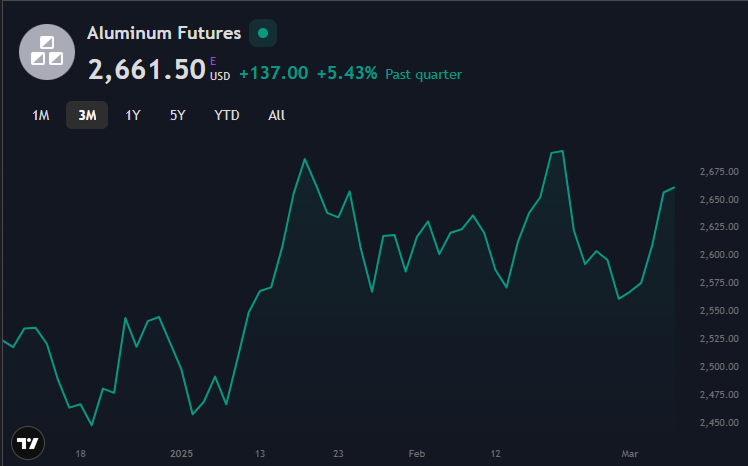Click the Aluminum Futures symbol logo

click(x=47, y=52)
